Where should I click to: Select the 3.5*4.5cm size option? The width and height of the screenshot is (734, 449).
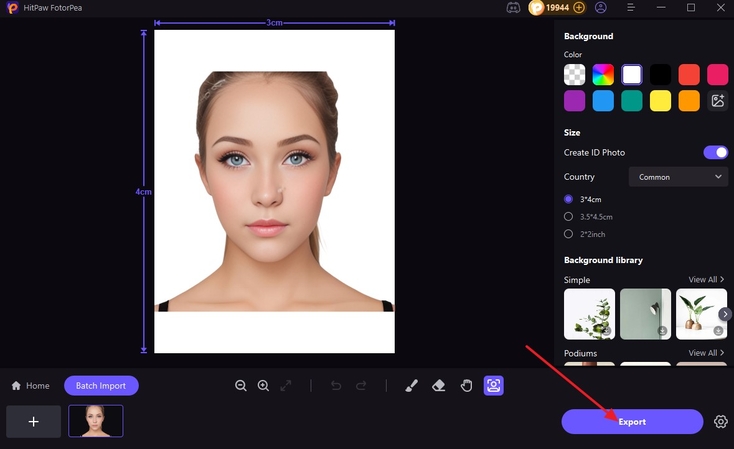588,217
